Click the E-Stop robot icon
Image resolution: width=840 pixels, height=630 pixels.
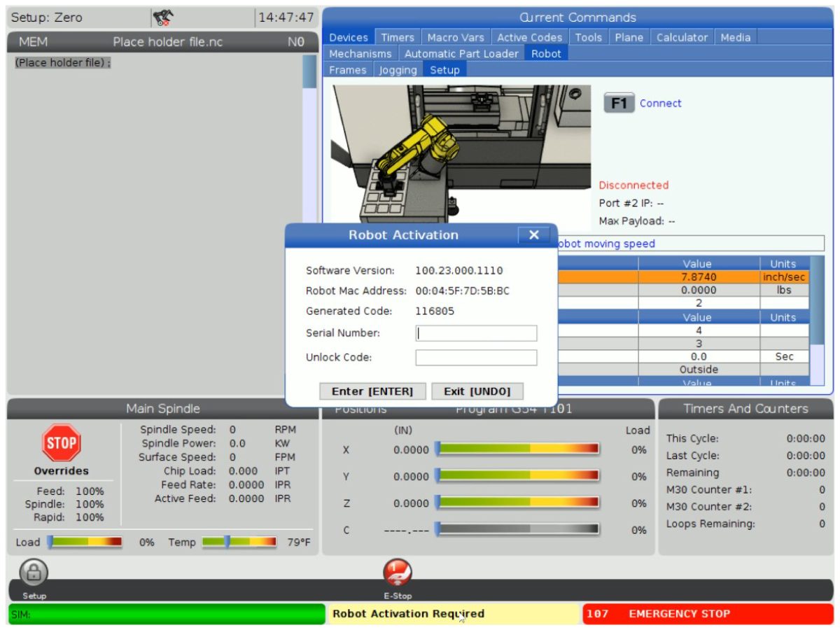397,574
